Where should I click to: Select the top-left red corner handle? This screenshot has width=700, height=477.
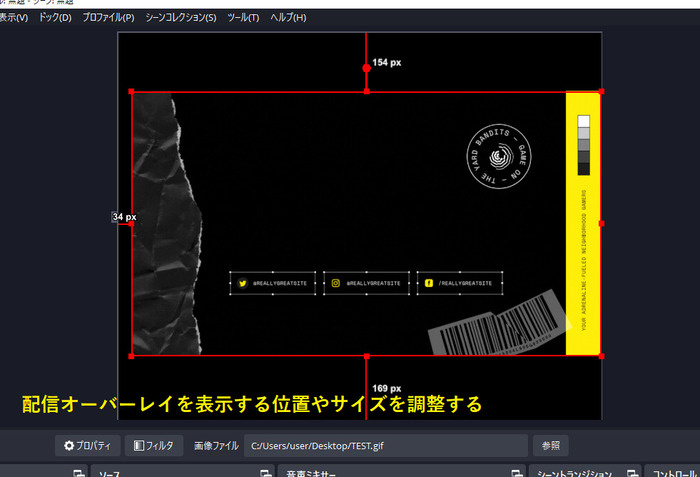pos(131,92)
